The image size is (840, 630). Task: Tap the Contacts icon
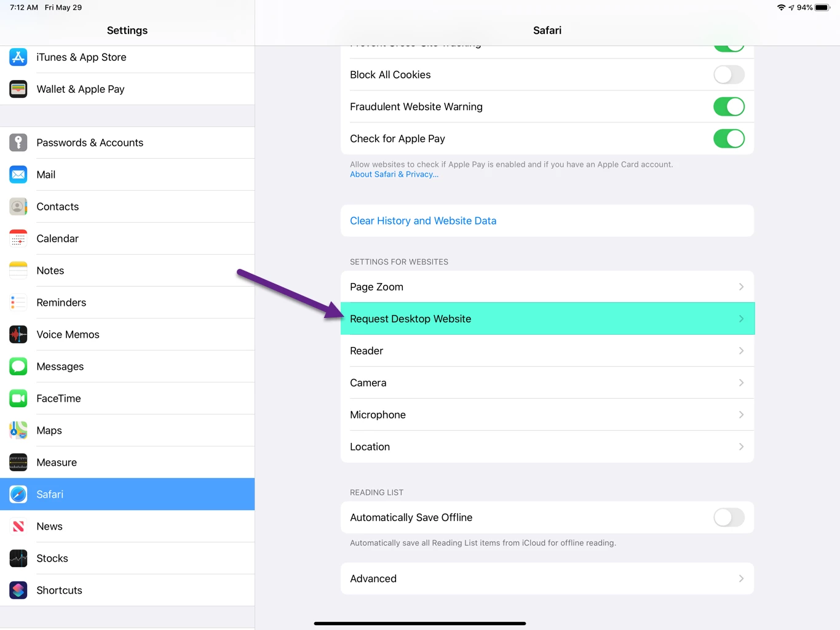(x=18, y=207)
